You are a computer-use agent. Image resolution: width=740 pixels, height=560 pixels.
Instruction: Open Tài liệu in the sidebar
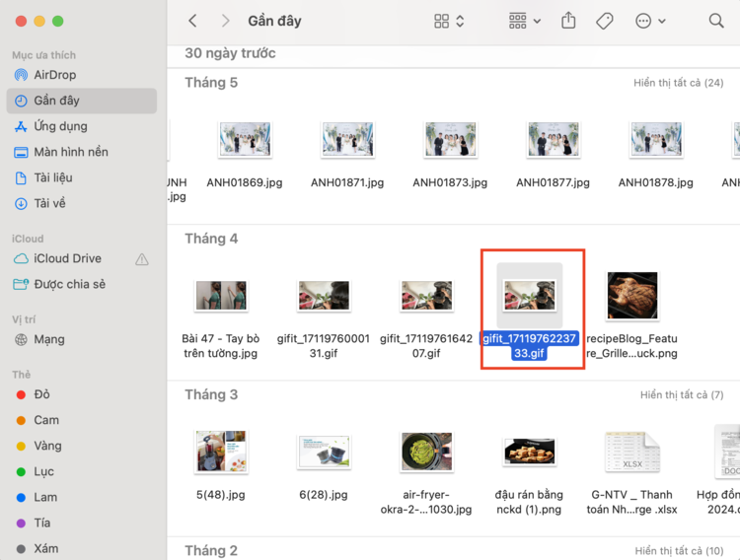coord(82,177)
